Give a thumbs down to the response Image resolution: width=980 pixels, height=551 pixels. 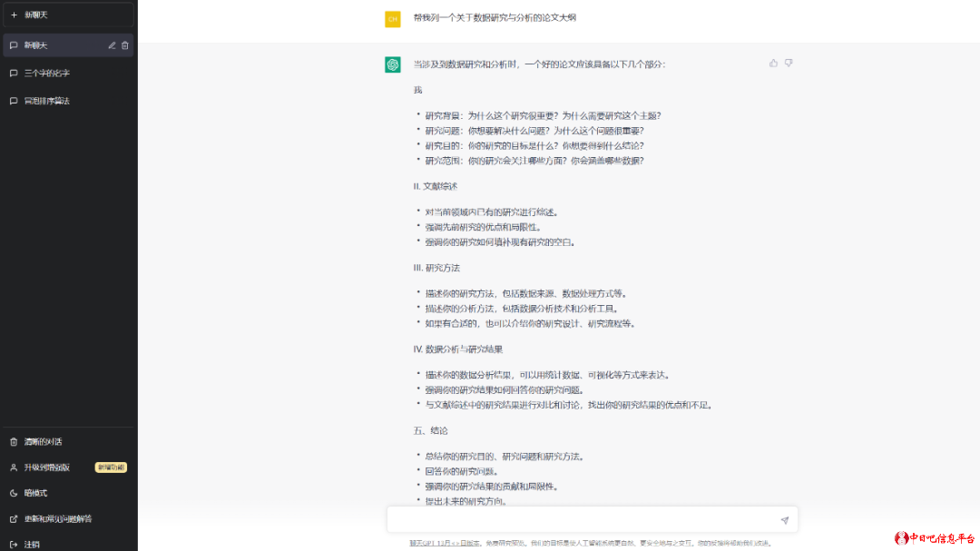(x=788, y=62)
